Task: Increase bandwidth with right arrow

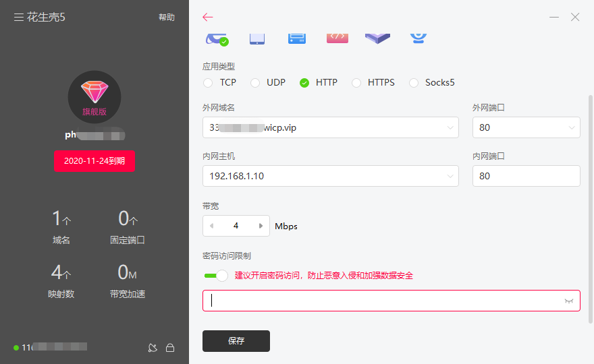Action: 261,226
